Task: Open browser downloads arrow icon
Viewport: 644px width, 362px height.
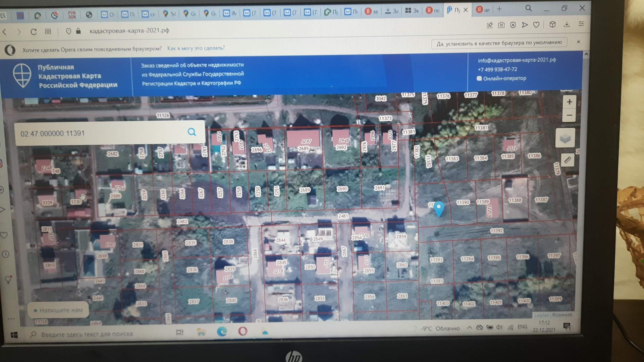Action: [x=567, y=24]
